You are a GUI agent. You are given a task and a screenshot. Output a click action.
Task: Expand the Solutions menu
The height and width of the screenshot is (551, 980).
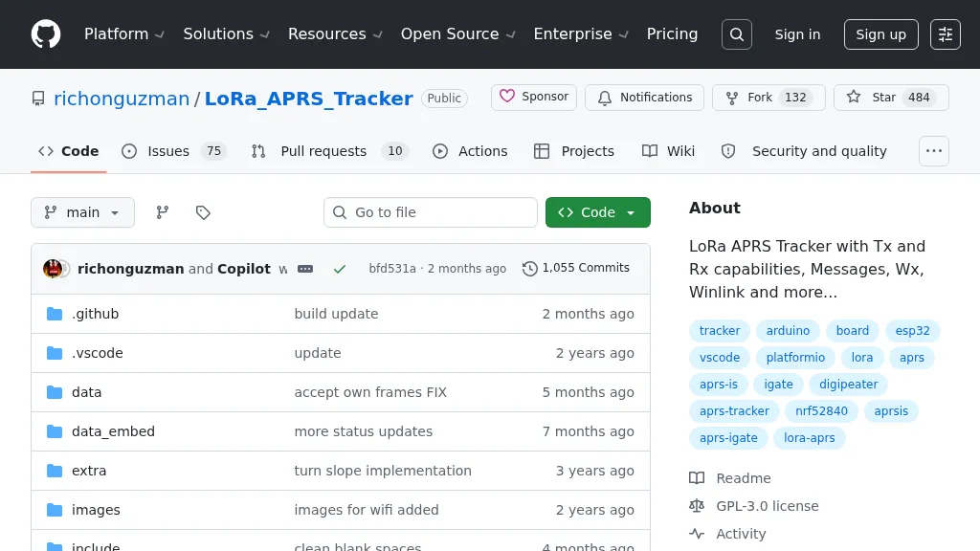point(226,34)
